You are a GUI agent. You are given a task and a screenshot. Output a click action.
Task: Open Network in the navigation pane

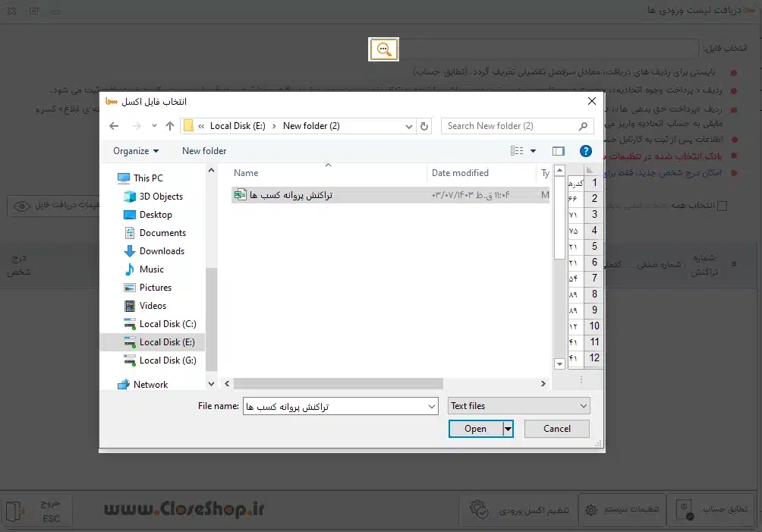pyautogui.click(x=150, y=384)
